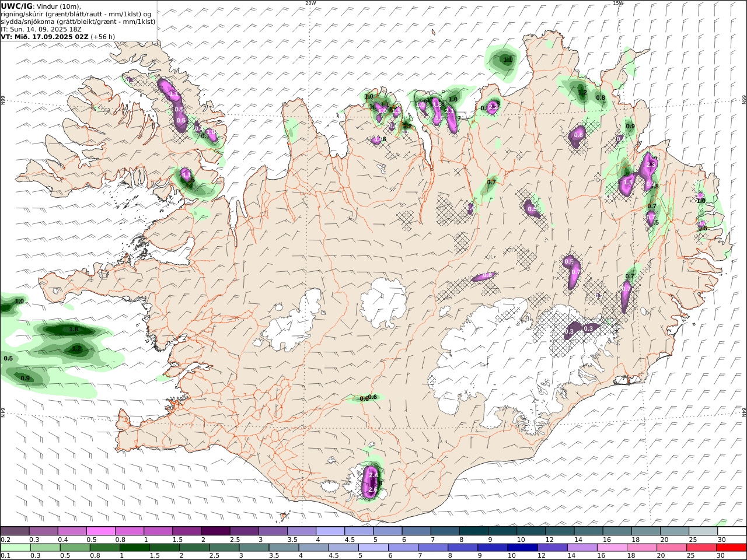Pick the 25 light grey swatch in the top legend row

[703, 531]
